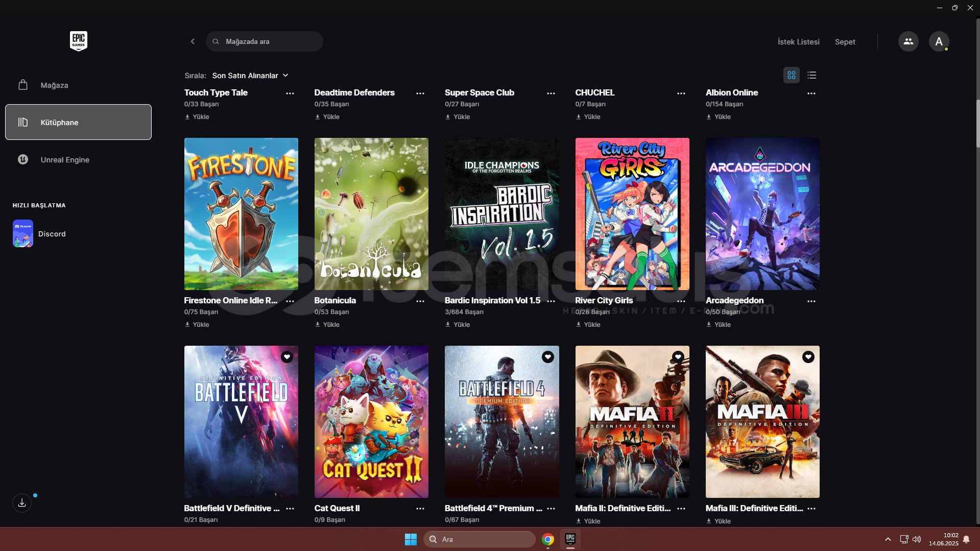Open options for Cat Quest II
The height and width of the screenshot is (551, 980).
420,509
